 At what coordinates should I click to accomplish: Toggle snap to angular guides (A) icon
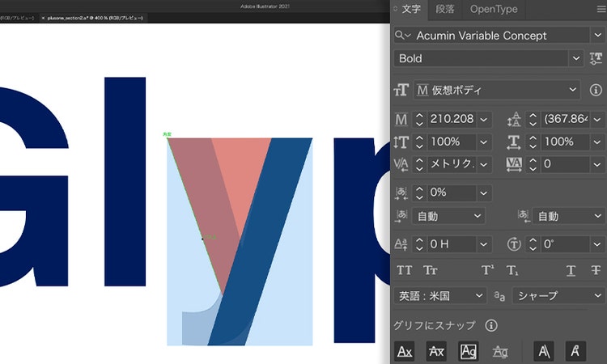pos(544,351)
